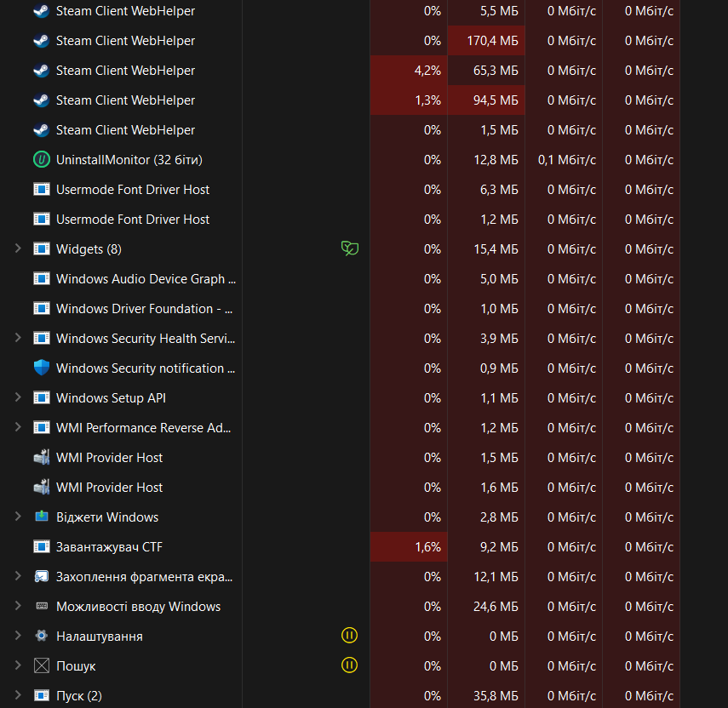Viewport: 728px width, 708px height.
Task: Click the Пошук process icon
Action: (x=42, y=666)
